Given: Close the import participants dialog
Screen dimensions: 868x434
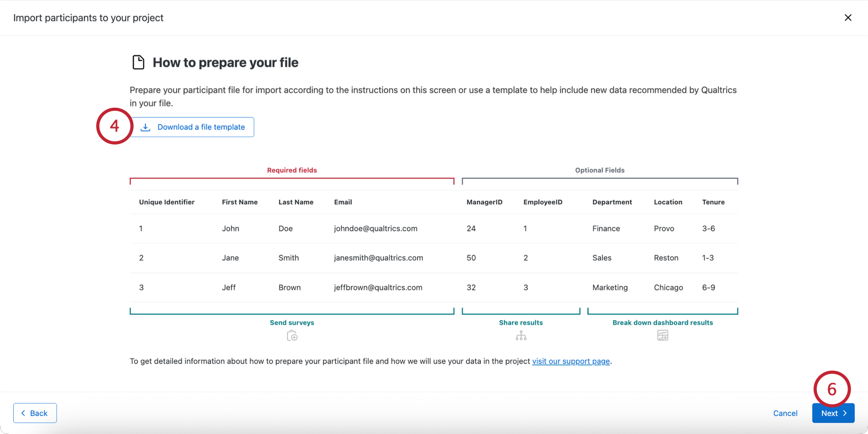Looking at the screenshot, I should pos(848,18).
